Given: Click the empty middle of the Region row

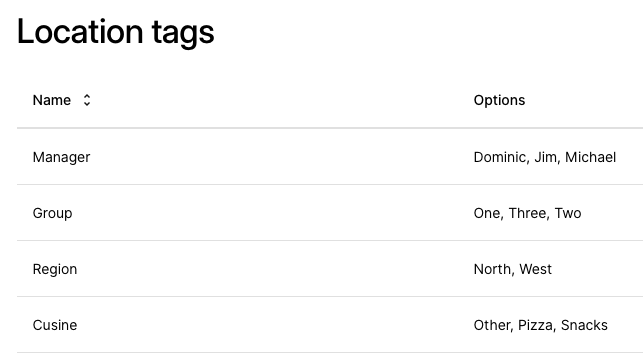Looking at the screenshot, I should (275, 269).
